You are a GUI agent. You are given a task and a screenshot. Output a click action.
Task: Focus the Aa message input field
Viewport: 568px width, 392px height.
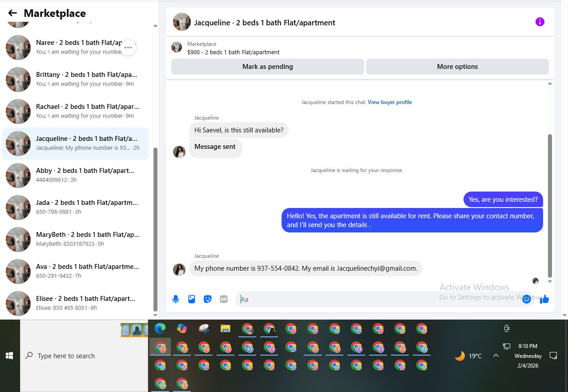tap(385, 299)
